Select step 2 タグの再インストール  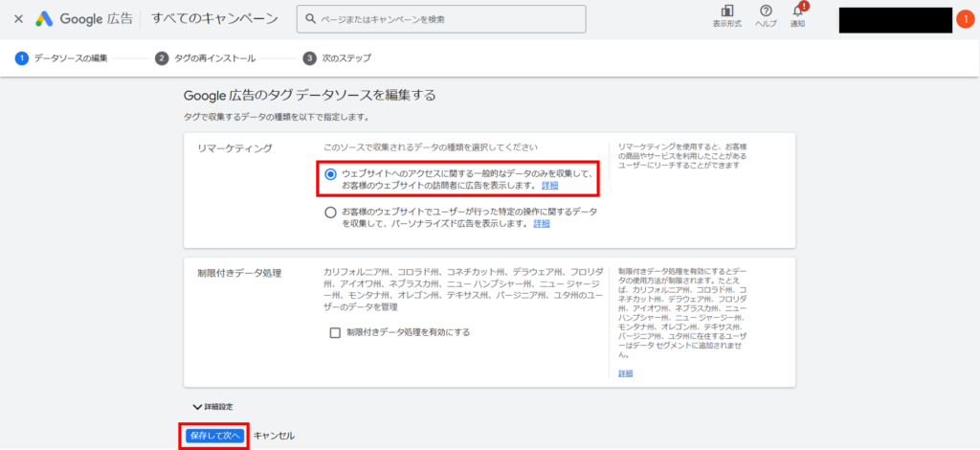tap(205, 58)
